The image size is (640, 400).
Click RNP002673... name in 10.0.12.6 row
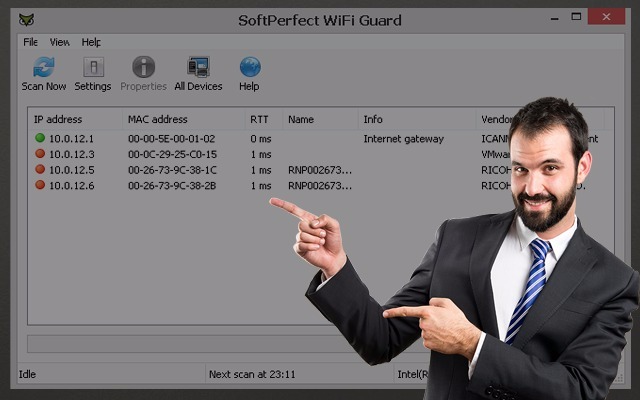320,185
